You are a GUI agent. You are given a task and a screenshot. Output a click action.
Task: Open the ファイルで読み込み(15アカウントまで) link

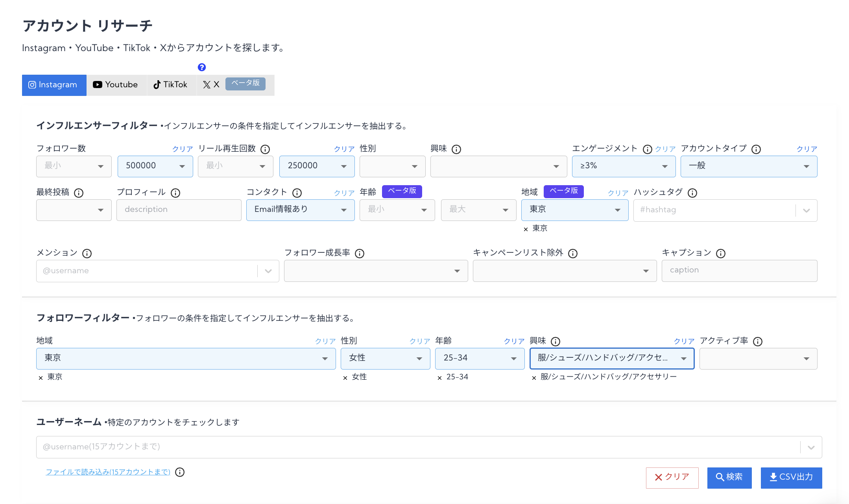(108, 472)
